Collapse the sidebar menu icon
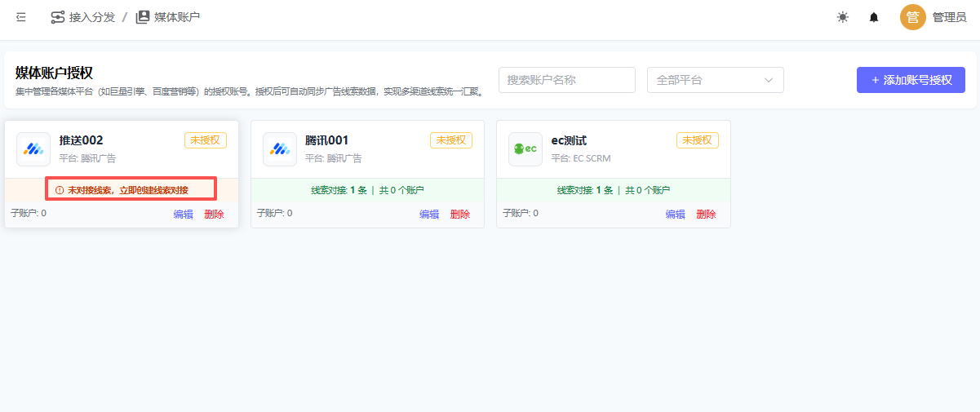Viewport: 980px width, 412px height. [x=21, y=17]
